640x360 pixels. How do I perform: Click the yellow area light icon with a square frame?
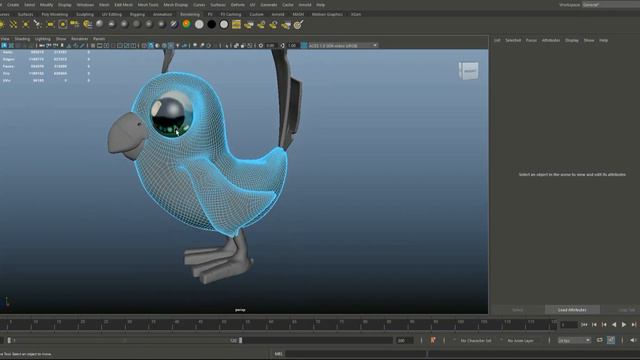coord(62,24)
